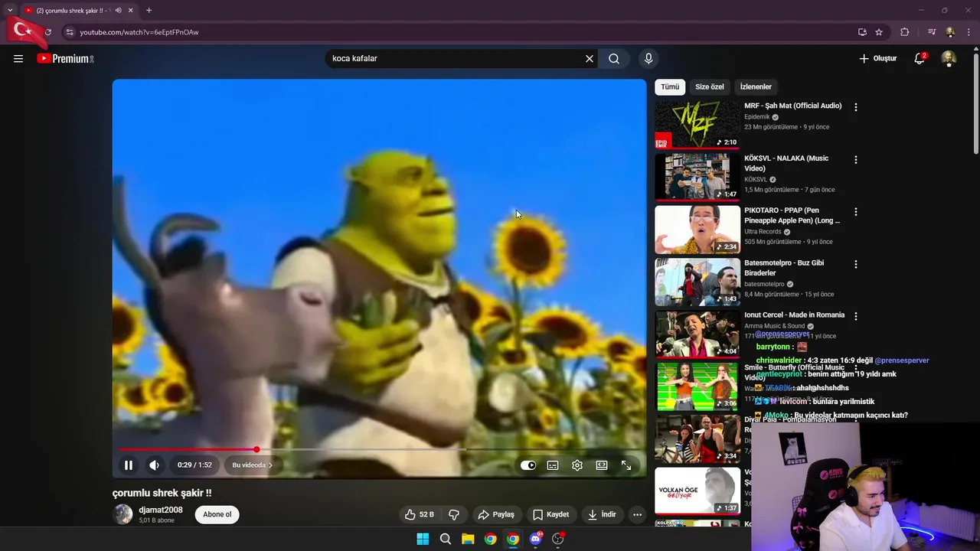Image resolution: width=980 pixels, height=551 pixels.
Task: Close the çorumlu shrek şakir tab
Action: pos(131,11)
